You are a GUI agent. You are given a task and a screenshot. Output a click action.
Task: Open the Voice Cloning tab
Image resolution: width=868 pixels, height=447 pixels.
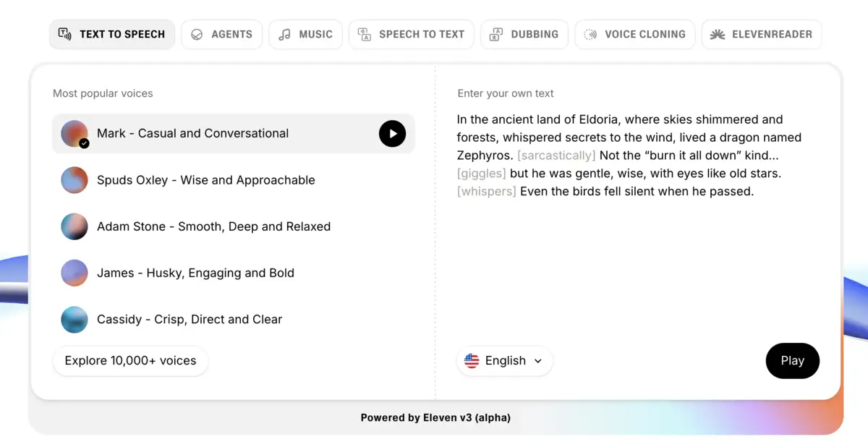635,34
